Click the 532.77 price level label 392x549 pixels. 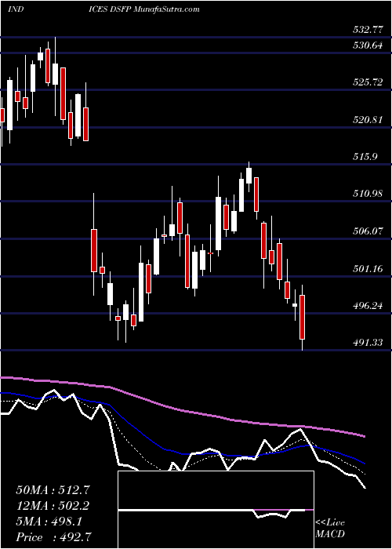click(368, 30)
